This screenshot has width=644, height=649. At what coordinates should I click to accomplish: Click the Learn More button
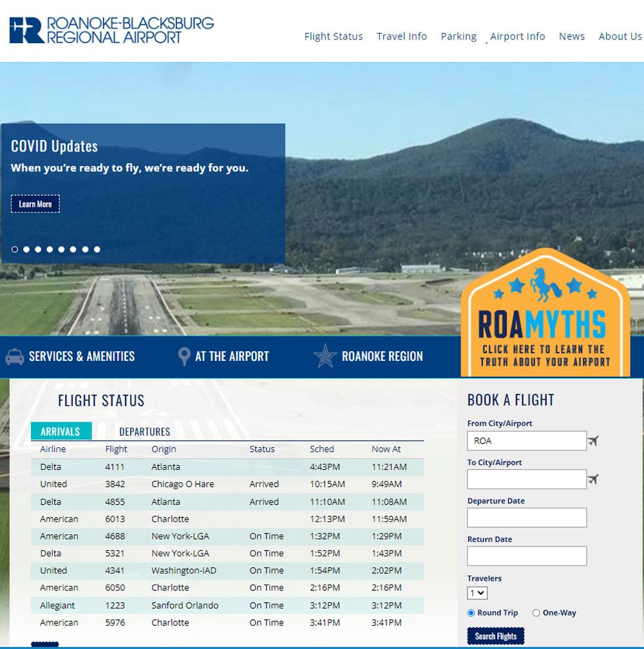pos(35,204)
